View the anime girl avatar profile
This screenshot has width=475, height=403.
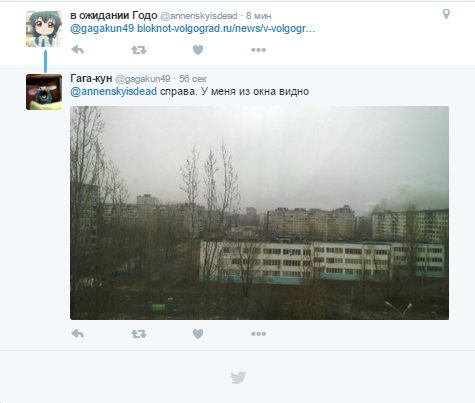click(x=44, y=29)
